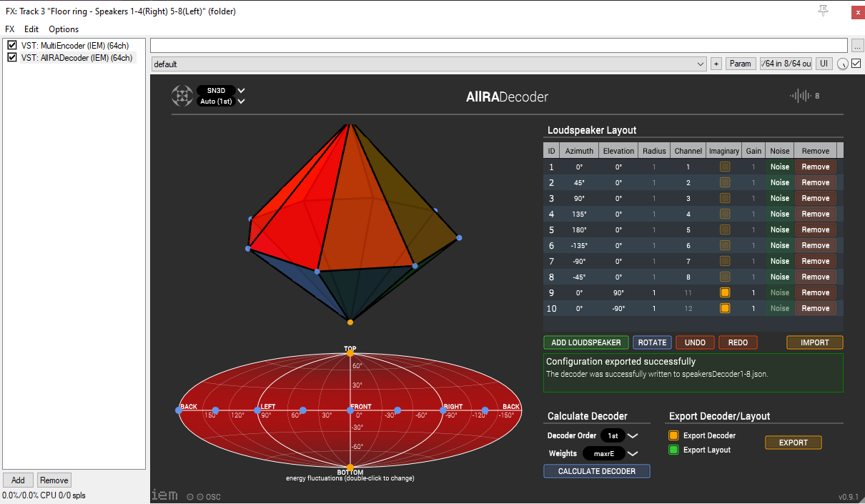Toggle Imaginary for loudspeaker 10

(x=725, y=308)
